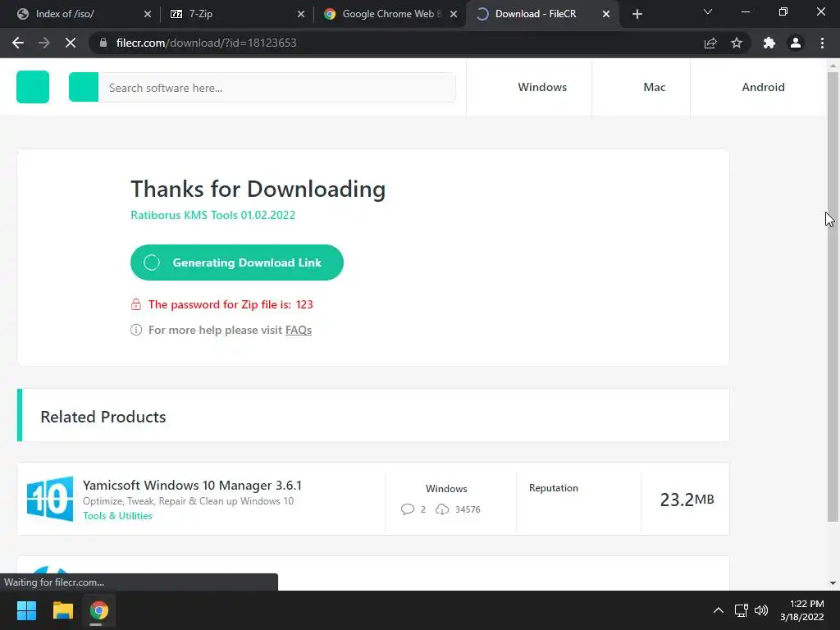The width and height of the screenshot is (840, 630).
Task: Show hidden system tray icons
Action: (x=719, y=610)
